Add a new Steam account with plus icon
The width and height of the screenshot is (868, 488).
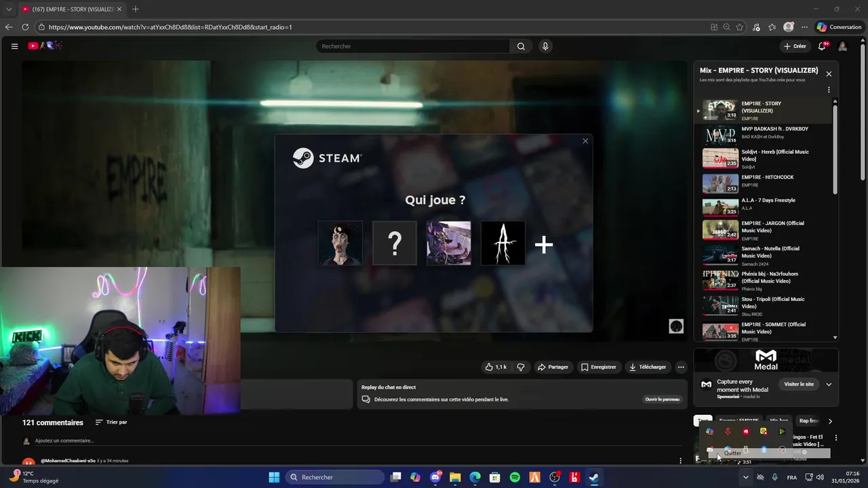544,244
